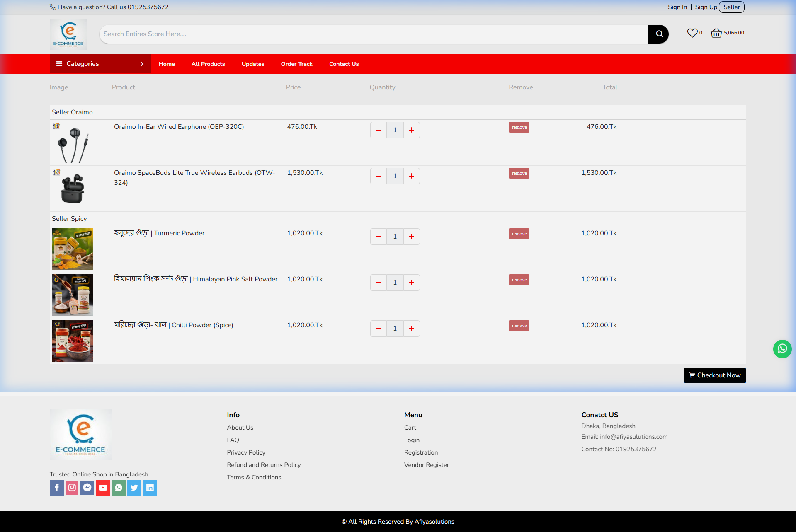Image resolution: width=796 pixels, height=532 pixels.
Task: Increase quantity of the Oraimo wired earphone
Action: pyautogui.click(x=411, y=130)
